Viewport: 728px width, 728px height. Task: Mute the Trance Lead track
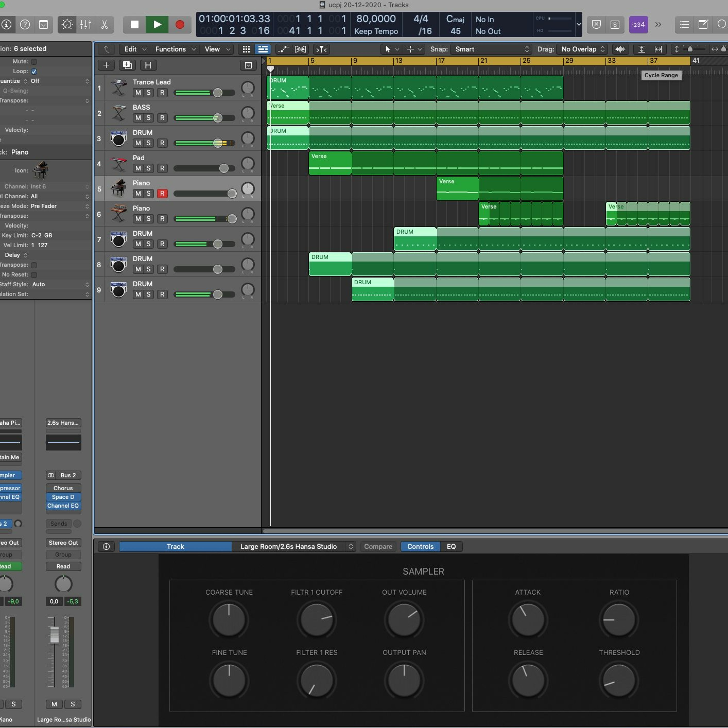(138, 93)
